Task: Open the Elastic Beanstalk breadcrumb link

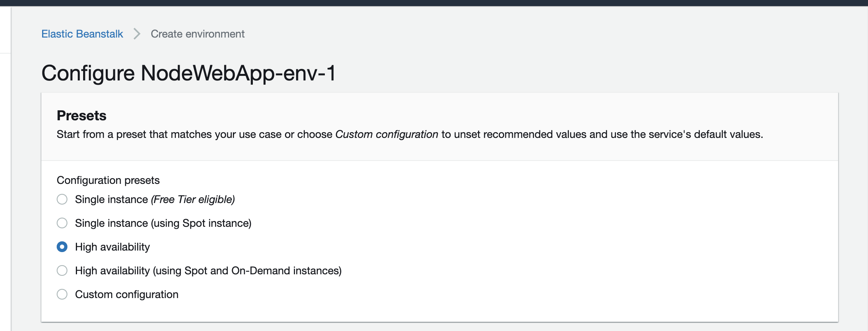Action: point(82,34)
